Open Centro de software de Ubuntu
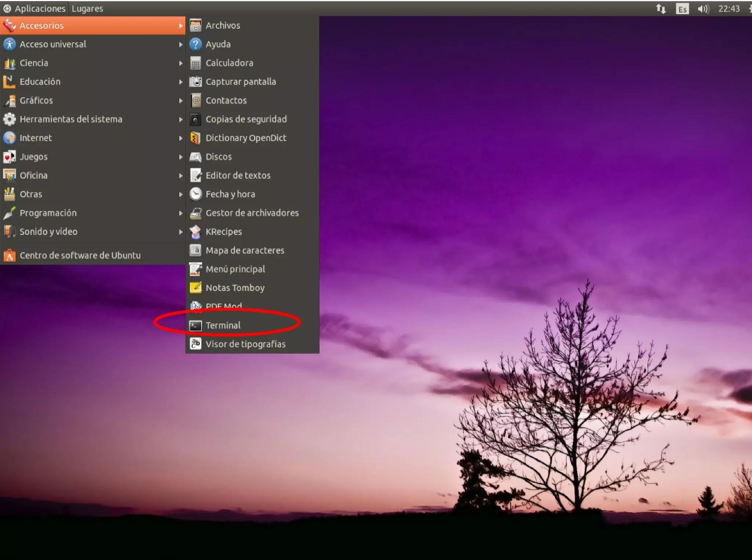This screenshot has width=752, height=560. coord(80,255)
